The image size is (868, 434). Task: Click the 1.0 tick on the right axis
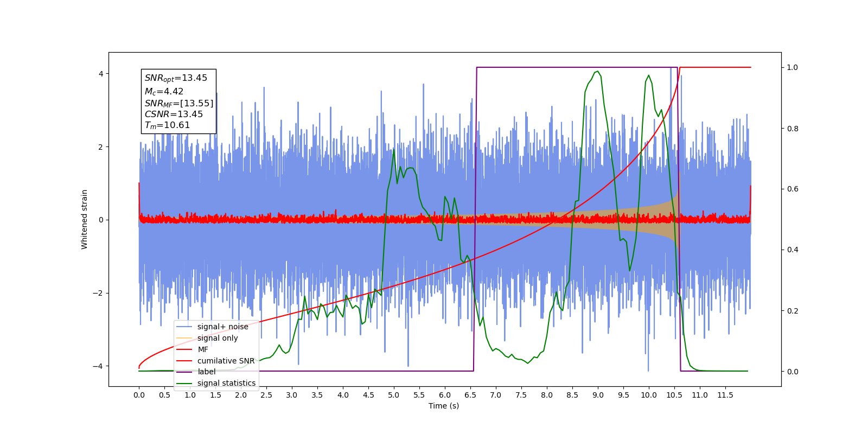793,68
